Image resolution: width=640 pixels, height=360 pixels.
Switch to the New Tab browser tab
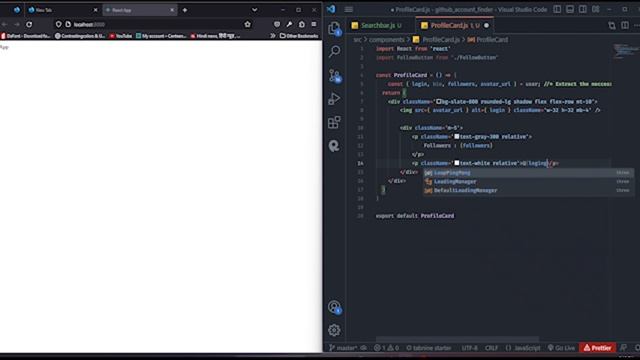(63, 10)
